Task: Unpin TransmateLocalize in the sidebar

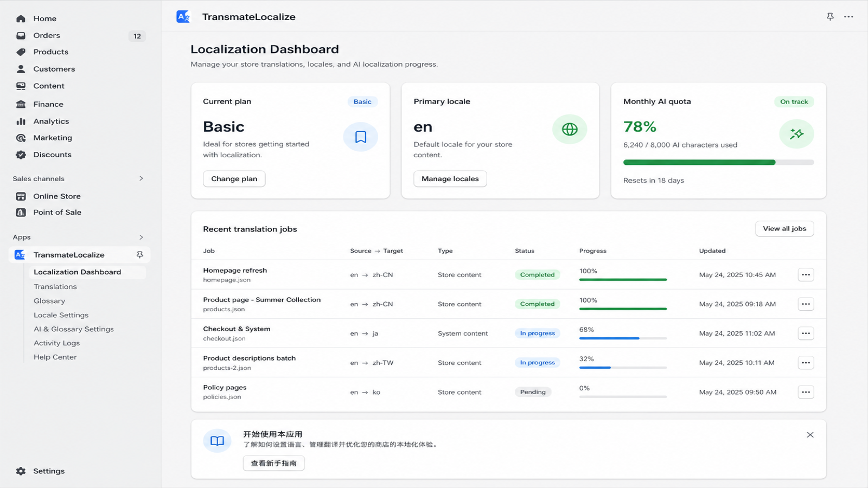Action: (139, 255)
